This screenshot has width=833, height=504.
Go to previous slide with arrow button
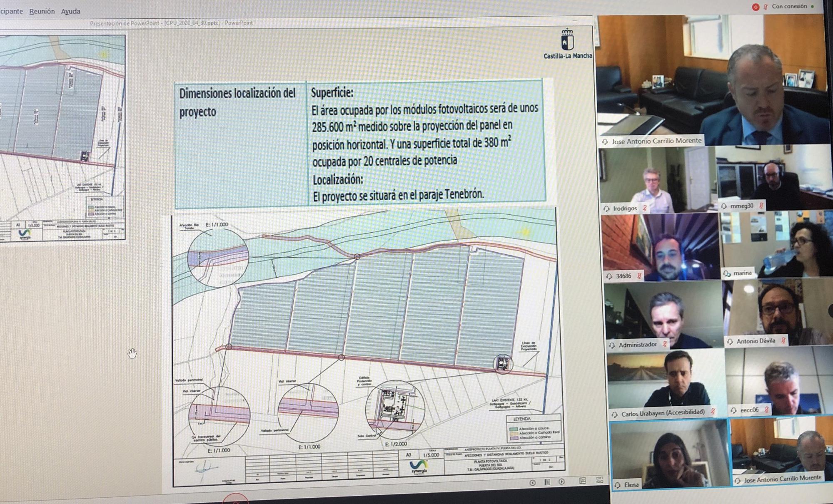532,482
